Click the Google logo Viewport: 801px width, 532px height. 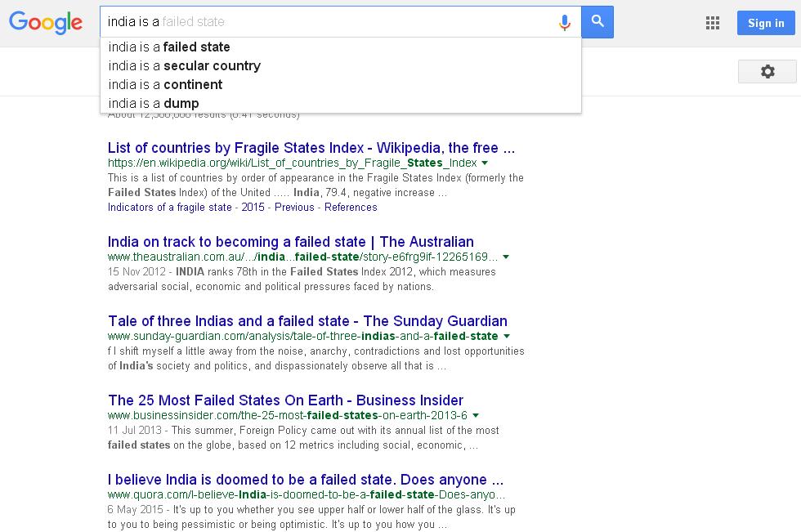coord(46,22)
